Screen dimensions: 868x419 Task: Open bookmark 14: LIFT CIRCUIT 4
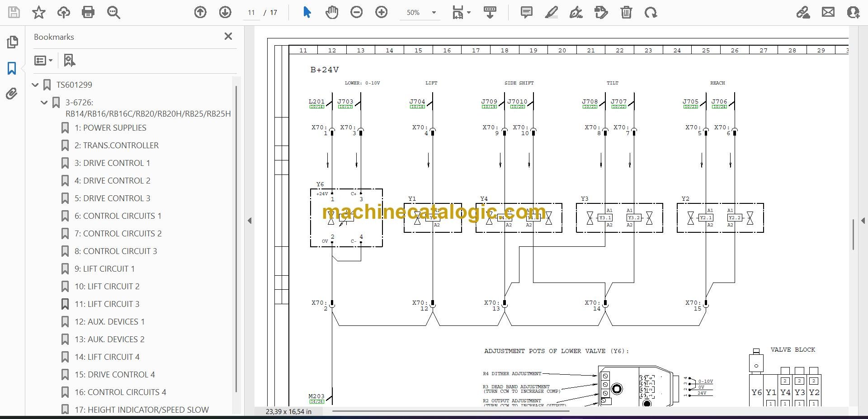click(107, 357)
